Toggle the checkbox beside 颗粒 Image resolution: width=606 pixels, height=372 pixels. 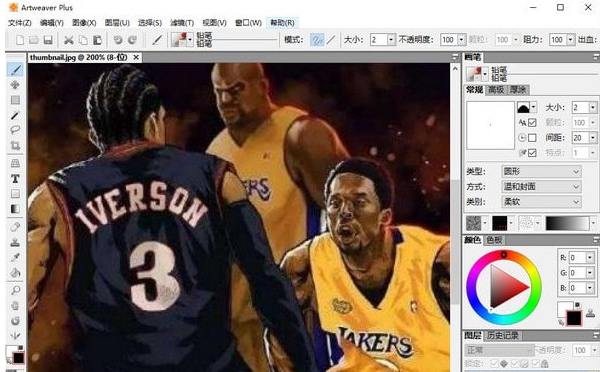pos(532,122)
